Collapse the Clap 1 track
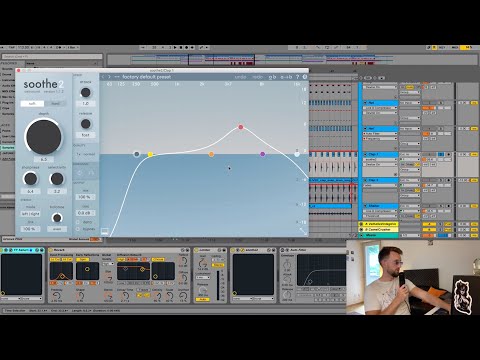This screenshot has height=360, width=480. point(365,155)
